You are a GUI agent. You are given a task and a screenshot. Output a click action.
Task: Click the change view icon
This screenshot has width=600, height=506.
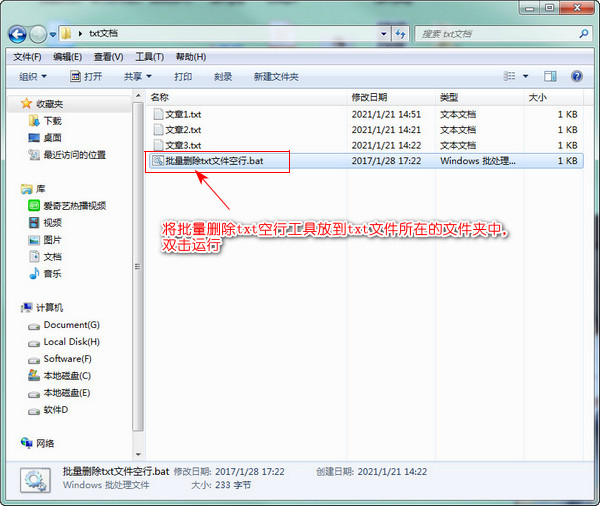[x=509, y=76]
